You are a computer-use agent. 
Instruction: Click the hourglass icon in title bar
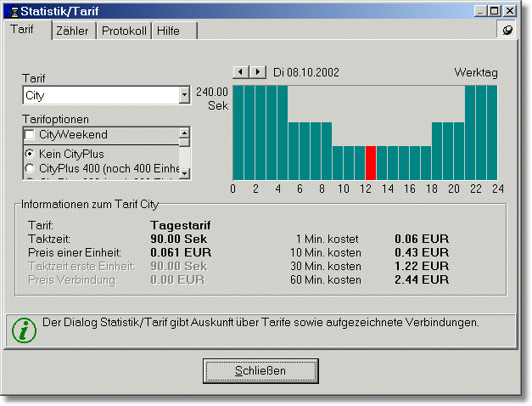pos(13,11)
